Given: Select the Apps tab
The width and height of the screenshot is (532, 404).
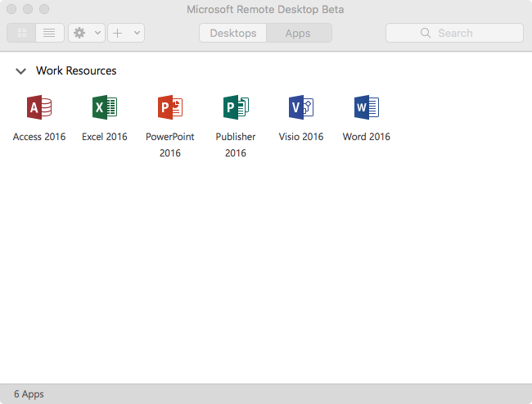Looking at the screenshot, I should 299,33.
